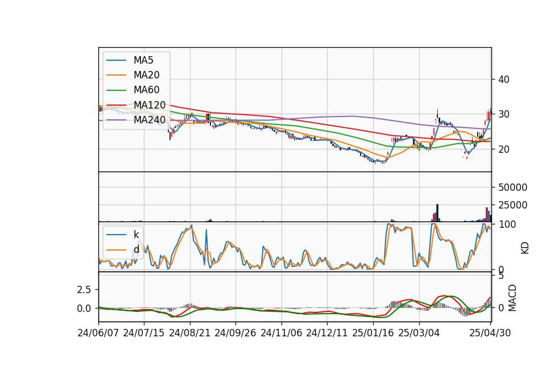The height and width of the screenshot is (392, 546).
Task: Click the 24/12/11 date tick label
Action: click(x=327, y=333)
